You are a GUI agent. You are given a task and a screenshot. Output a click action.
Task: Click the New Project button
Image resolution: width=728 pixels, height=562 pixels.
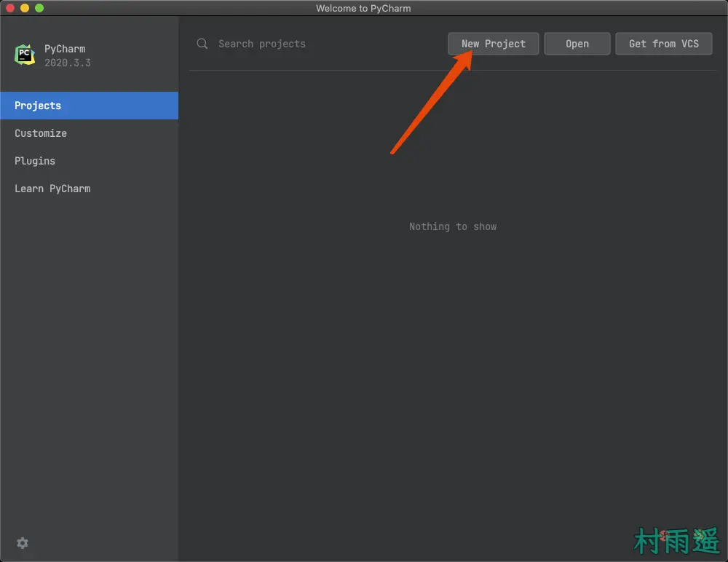point(493,44)
